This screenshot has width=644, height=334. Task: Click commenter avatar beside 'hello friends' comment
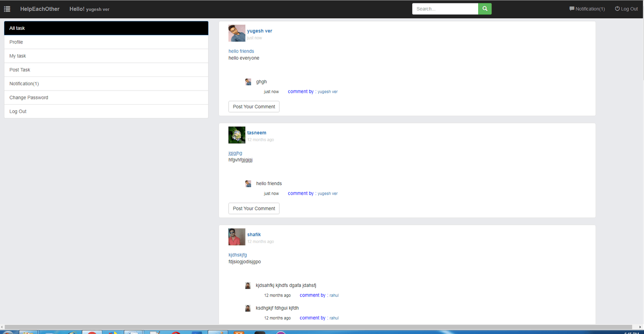coord(248,184)
